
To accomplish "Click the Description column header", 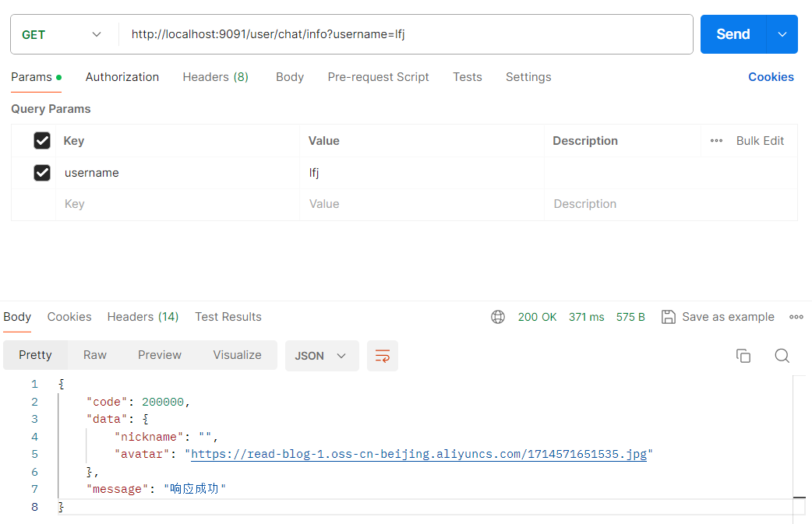I will [x=585, y=141].
